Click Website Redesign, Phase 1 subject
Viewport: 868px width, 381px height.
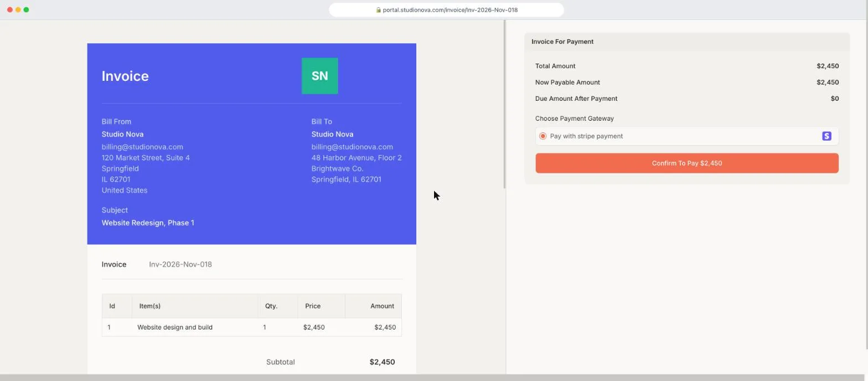coord(148,223)
